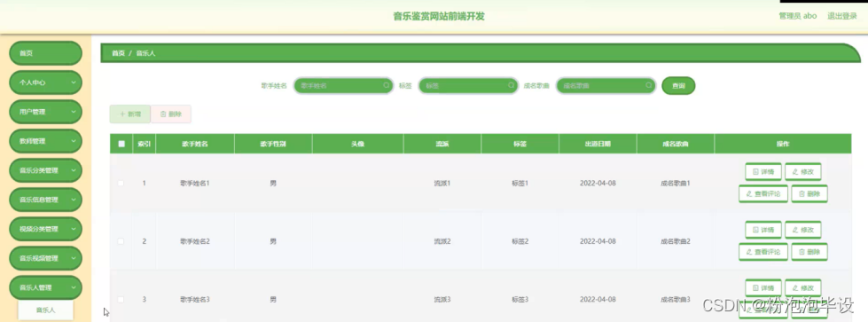
Task: Click 删除 in 歌手姓名1 row
Action: pyautogui.click(x=809, y=194)
